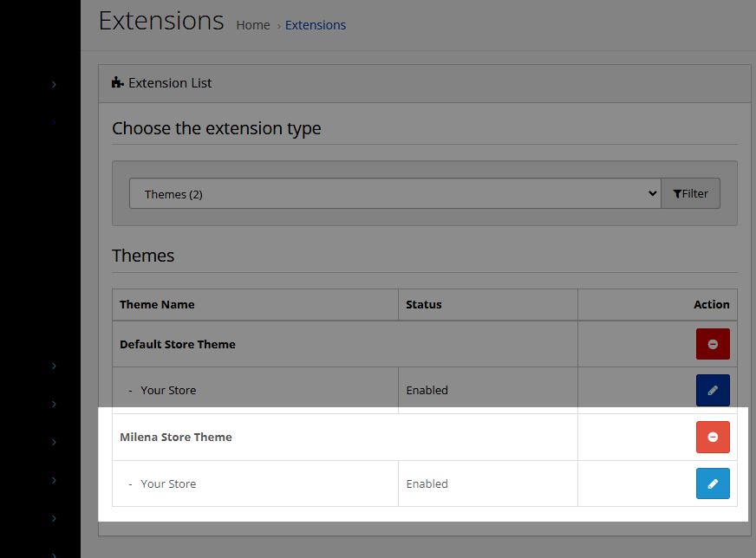Click the Status column header
The height and width of the screenshot is (558, 756).
tap(424, 304)
